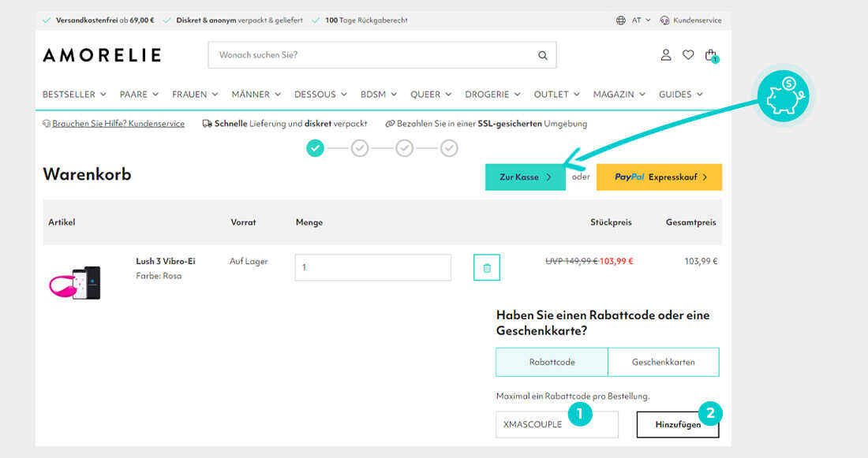This screenshot has height=458, width=868.
Task: Go to AMORELIE home logo
Action: (x=102, y=54)
